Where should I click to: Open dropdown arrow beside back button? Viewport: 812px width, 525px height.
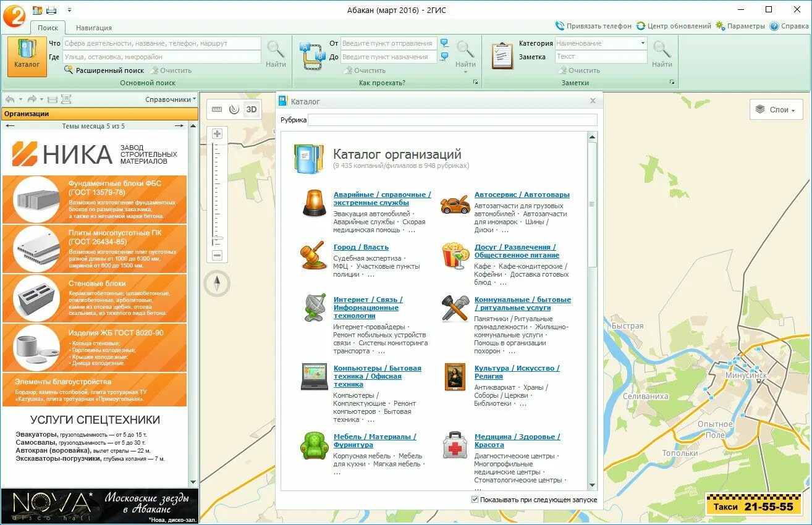tap(20, 99)
